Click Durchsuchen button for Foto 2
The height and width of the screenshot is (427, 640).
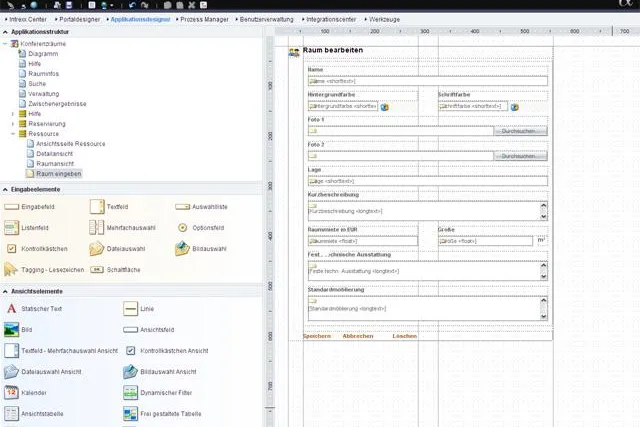click(520, 156)
